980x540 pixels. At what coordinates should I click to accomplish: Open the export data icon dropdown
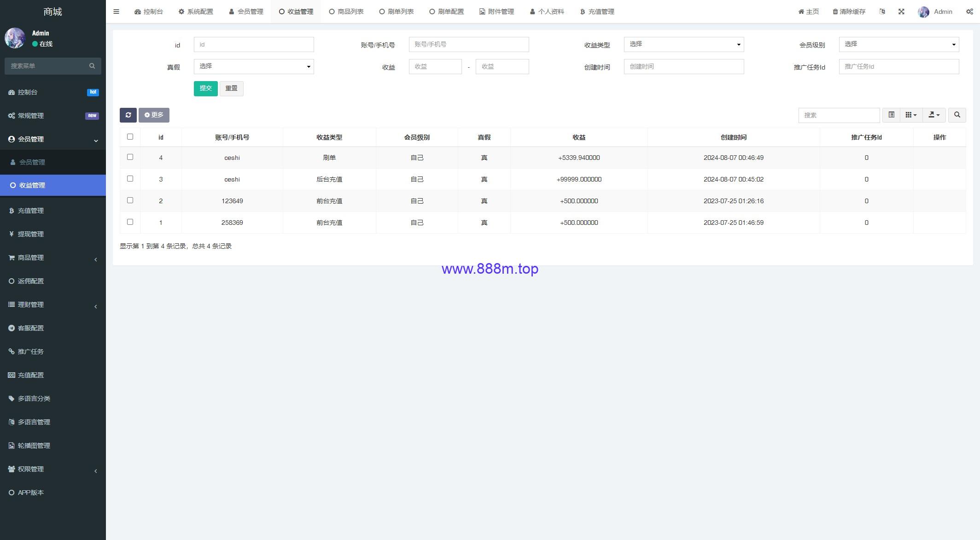pos(934,115)
